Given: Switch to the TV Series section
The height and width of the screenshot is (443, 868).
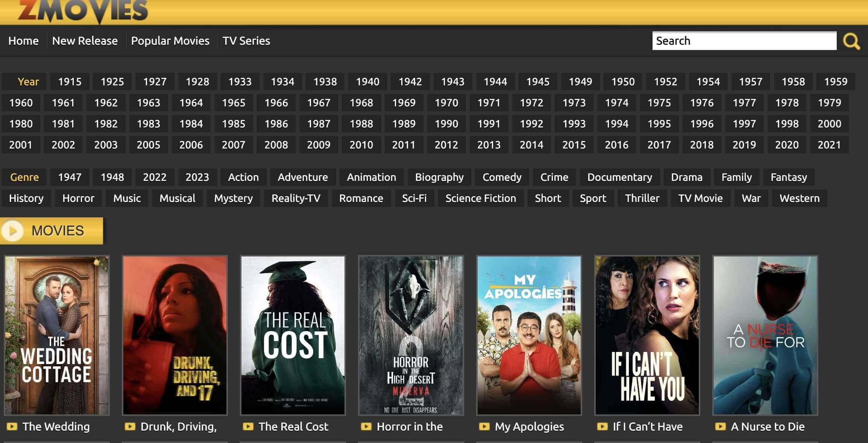Looking at the screenshot, I should click(246, 41).
